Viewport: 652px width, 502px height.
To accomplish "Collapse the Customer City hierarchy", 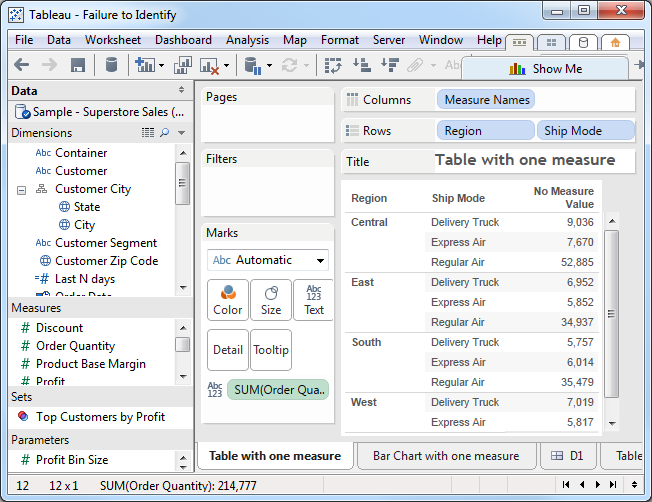I will tap(21, 190).
